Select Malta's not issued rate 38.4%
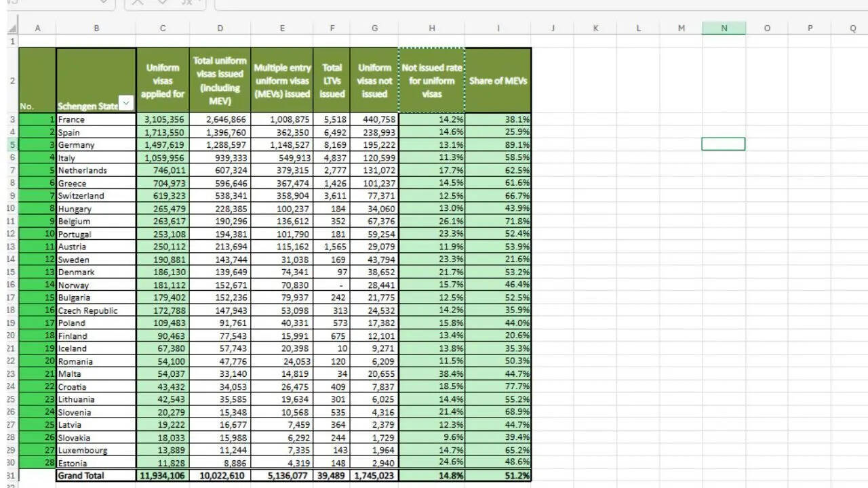868x488 pixels. click(432, 373)
